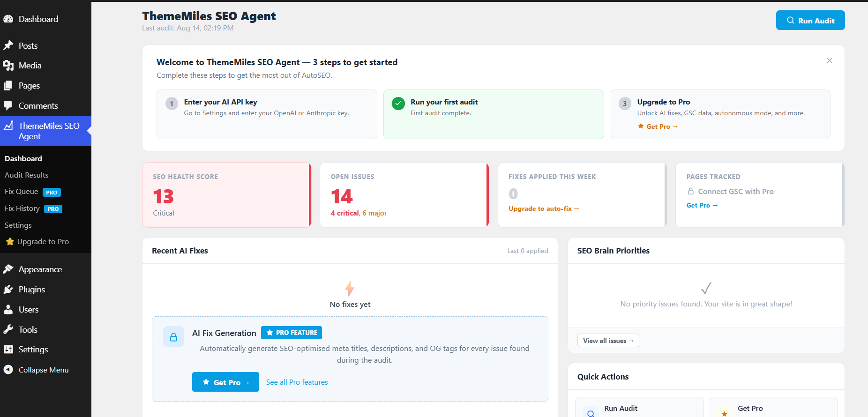This screenshot has width=868, height=417.
Task: Click the Get Pro quick action card
Action: point(773,408)
